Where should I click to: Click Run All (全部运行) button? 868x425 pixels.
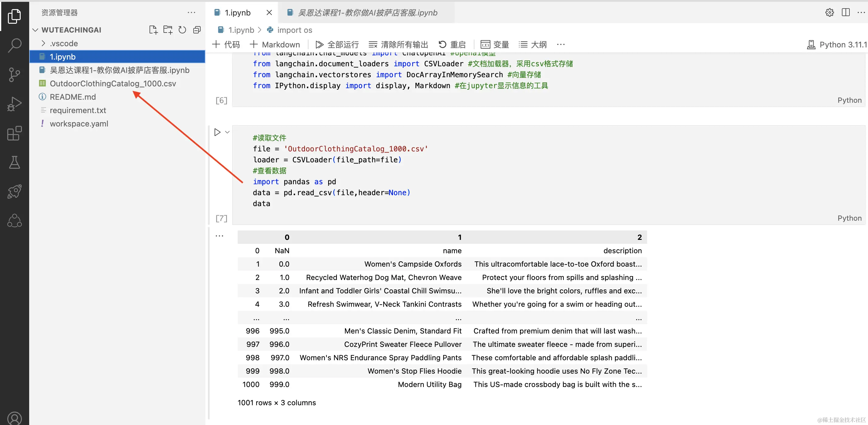(x=337, y=44)
